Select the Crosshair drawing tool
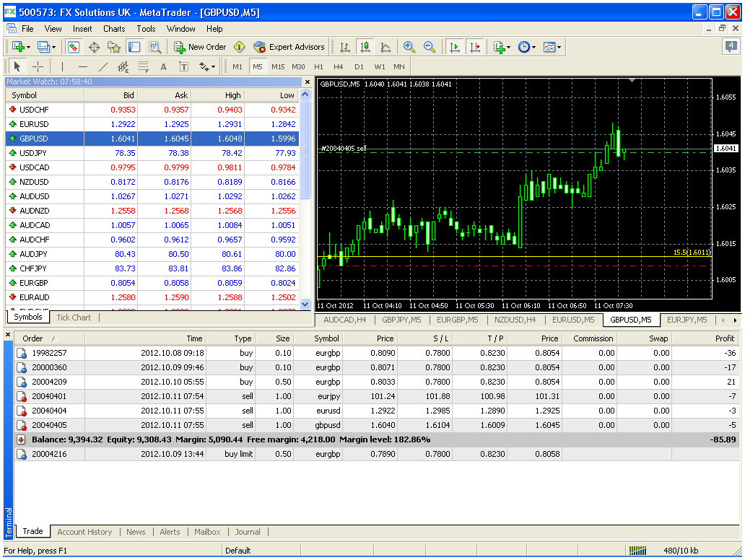The height and width of the screenshot is (560, 745). pos(38,66)
